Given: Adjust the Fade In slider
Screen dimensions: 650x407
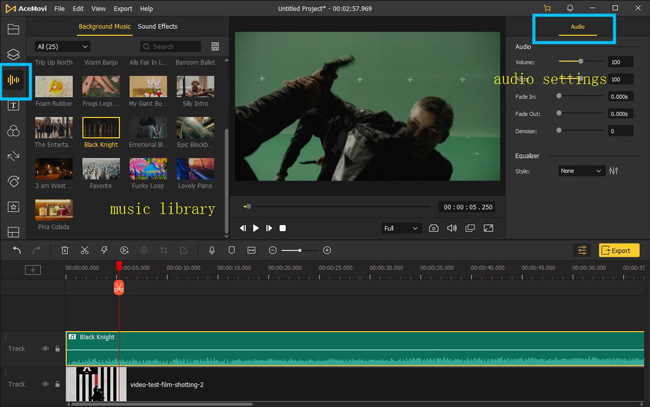Looking at the screenshot, I should pos(581,96).
